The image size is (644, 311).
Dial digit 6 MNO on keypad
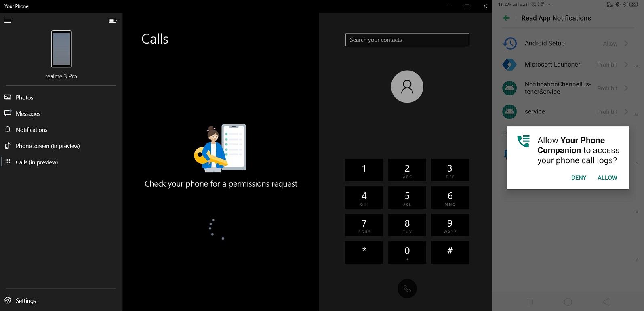pos(450,198)
